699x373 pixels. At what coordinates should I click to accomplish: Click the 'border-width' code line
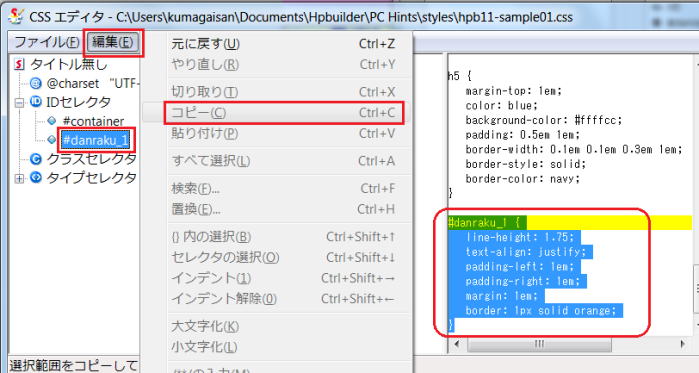pos(574,149)
